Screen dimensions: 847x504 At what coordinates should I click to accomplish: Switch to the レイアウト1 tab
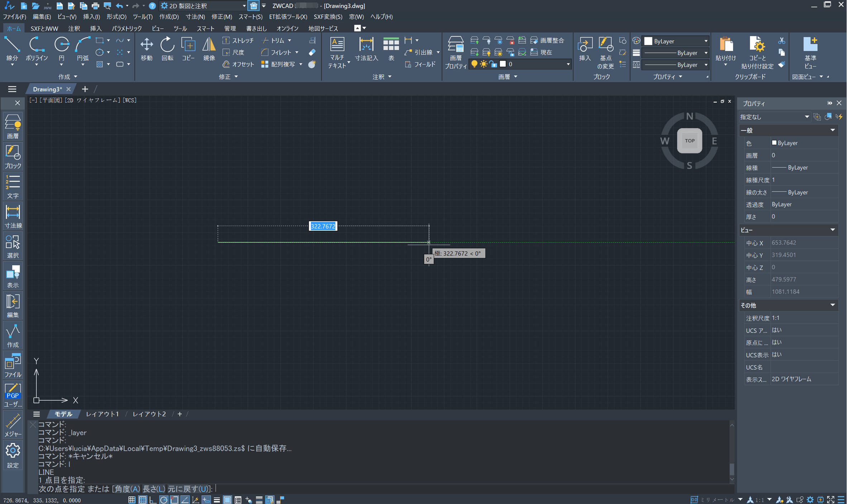pyautogui.click(x=102, y=414)
